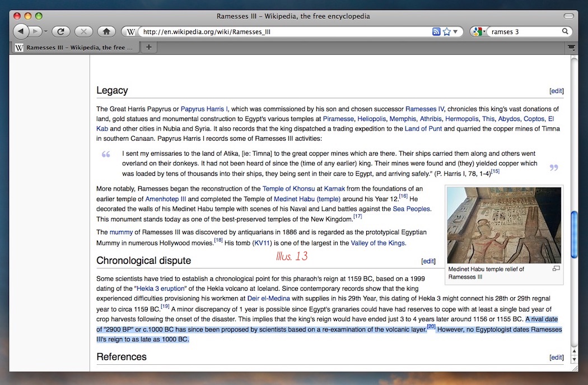Click the window resize grip corner
The image size is (588, 385).
click(575, 369)
